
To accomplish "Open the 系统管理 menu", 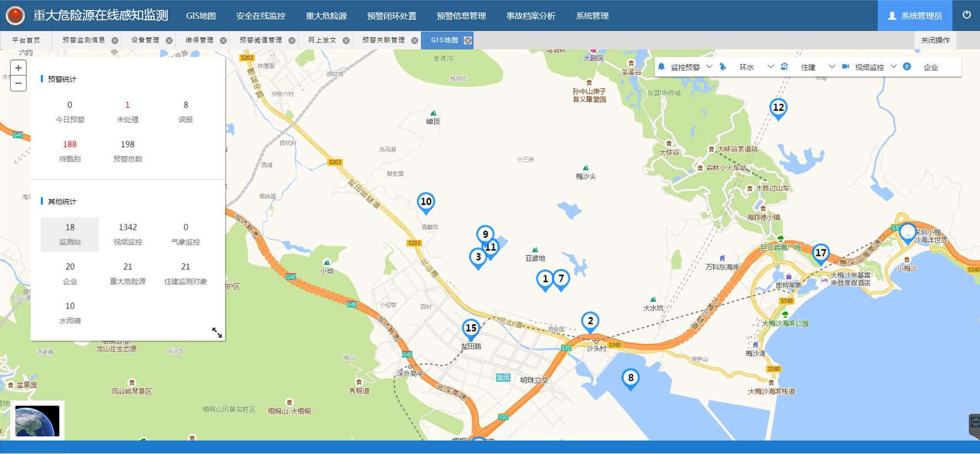I will pos(592,16).
